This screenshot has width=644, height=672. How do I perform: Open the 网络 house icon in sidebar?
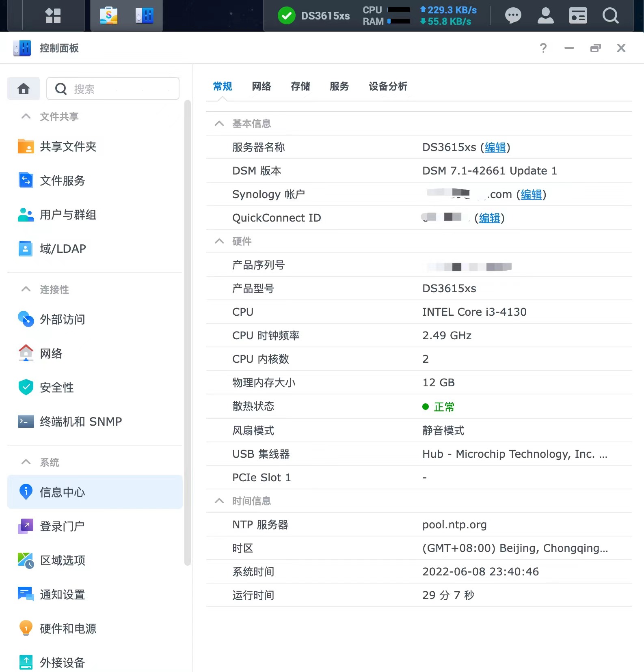tap(26, 353)
